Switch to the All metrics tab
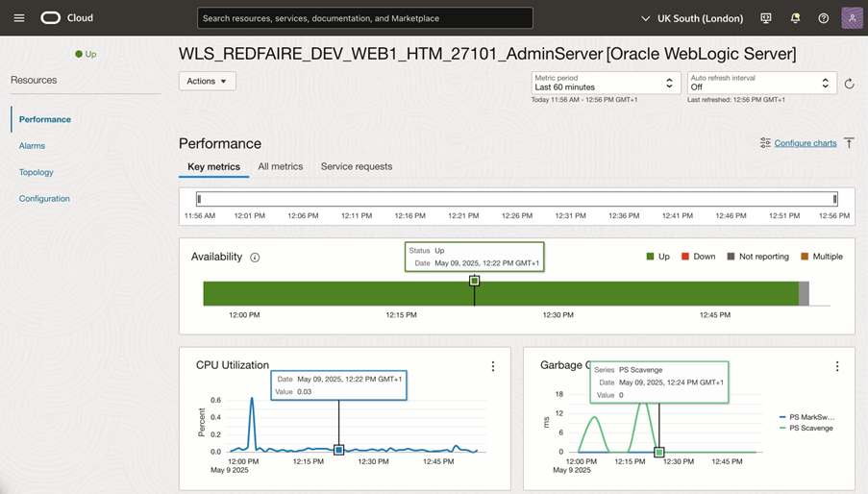The height and width of the screenshot is (494, 868). (280, 166)
